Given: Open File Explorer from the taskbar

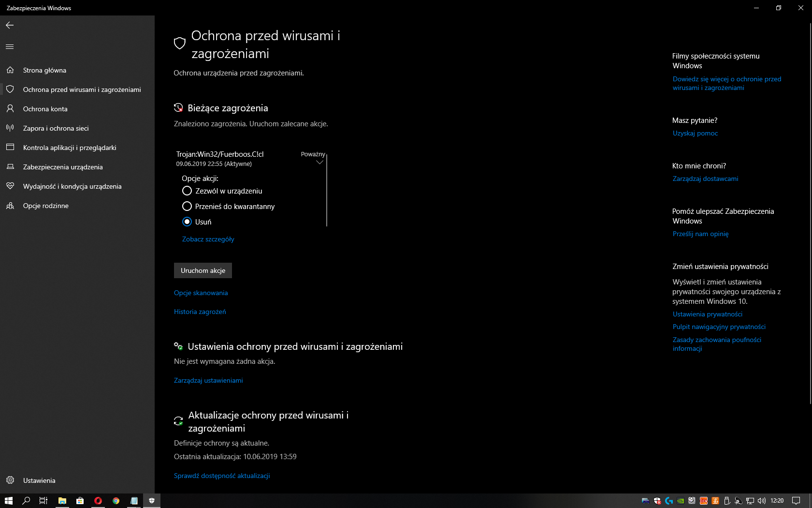Looking at the screenshot, I should [62, 501].
